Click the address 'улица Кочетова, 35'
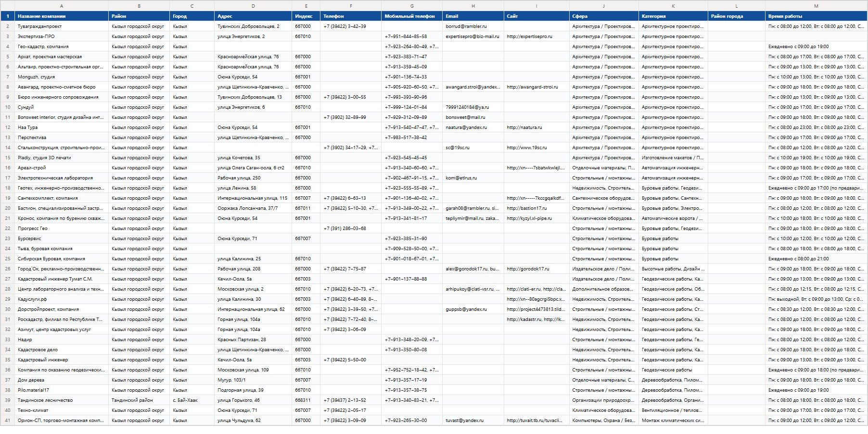The height and width of the screenshot is (434, 868). click(x=253, y=158)
